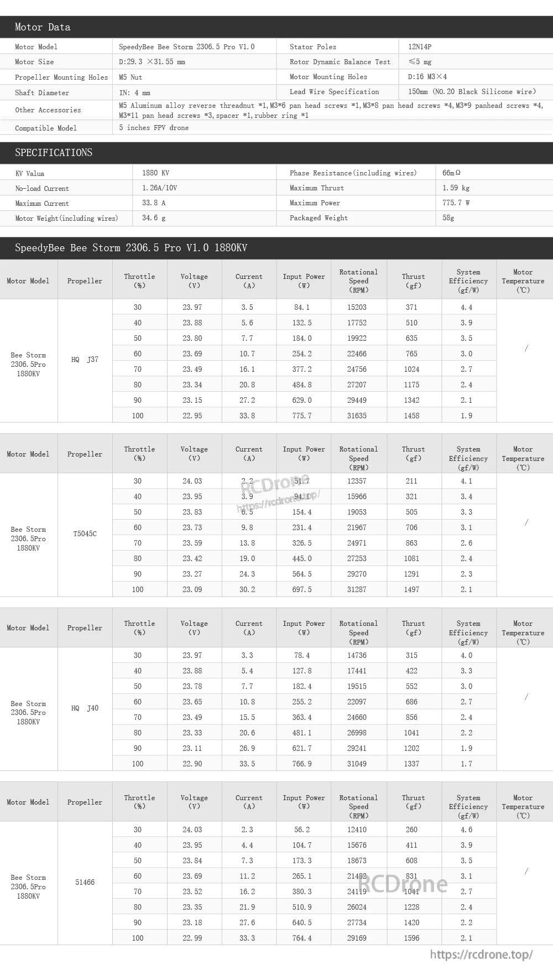Viewport: 553px width, 980px height.
Task: Click the HQ J40 propeller cell
Action: click(85, 708)
